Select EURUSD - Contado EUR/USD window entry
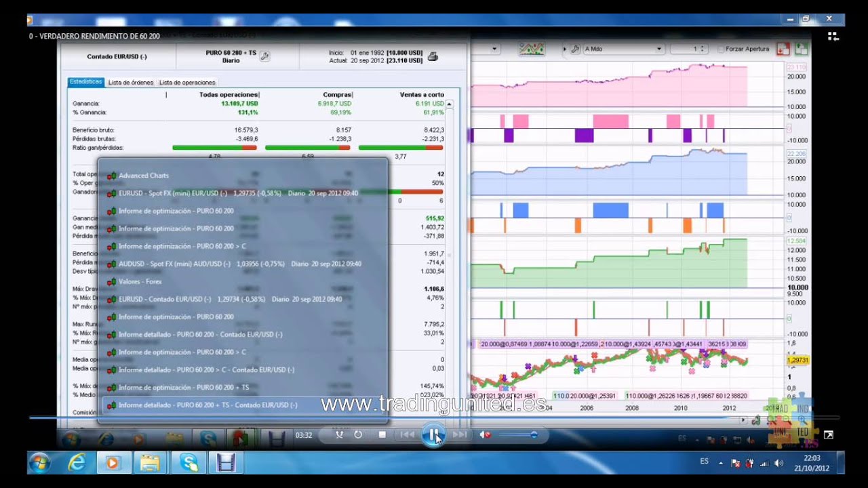Image resolution: width=868 pixels, height=488 pixels. point(244,299)
